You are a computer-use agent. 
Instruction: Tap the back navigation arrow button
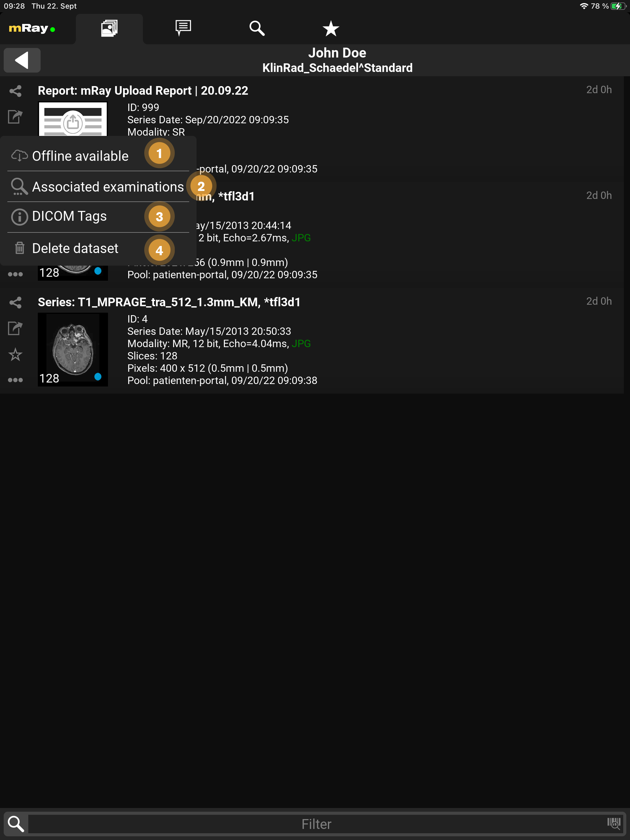[x=22, y=60]
